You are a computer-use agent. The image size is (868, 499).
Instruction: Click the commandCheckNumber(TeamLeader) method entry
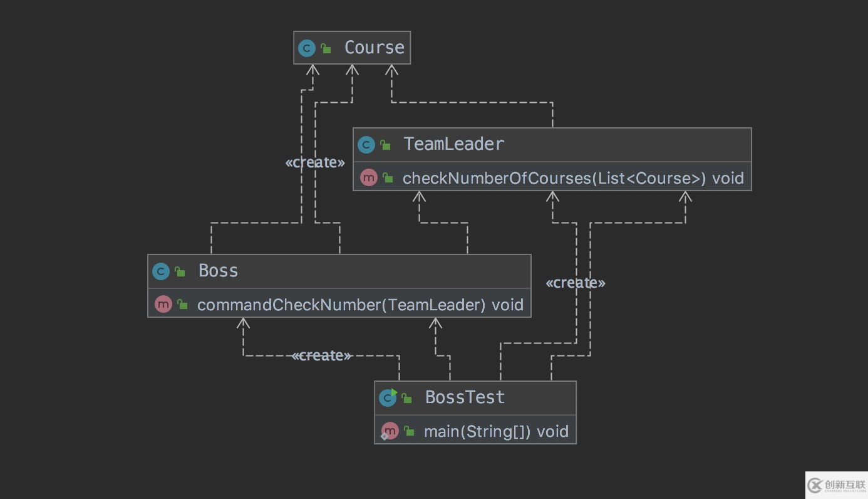tap(359, 305)
